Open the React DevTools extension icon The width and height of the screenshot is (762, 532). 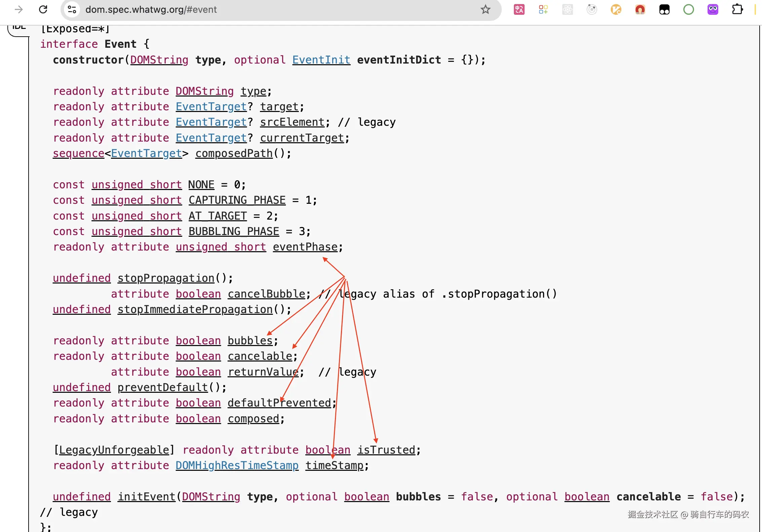click(567, 9)
